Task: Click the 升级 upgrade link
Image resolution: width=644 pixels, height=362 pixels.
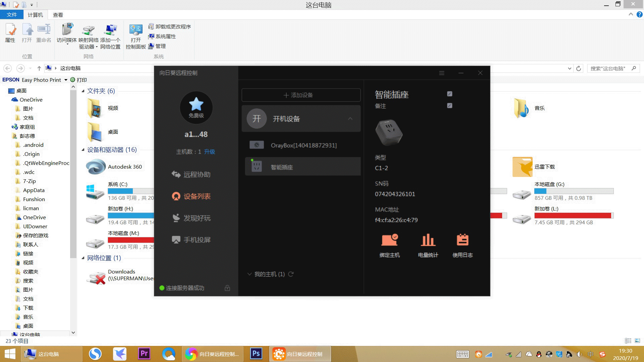Action: coord(210,152)
